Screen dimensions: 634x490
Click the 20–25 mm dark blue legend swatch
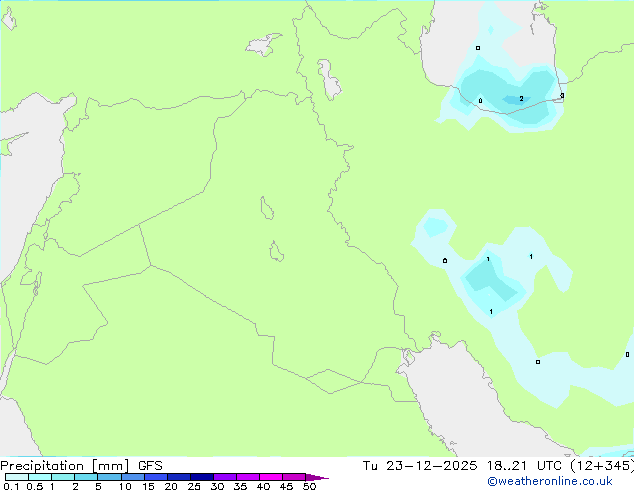(x=178, y=477)
